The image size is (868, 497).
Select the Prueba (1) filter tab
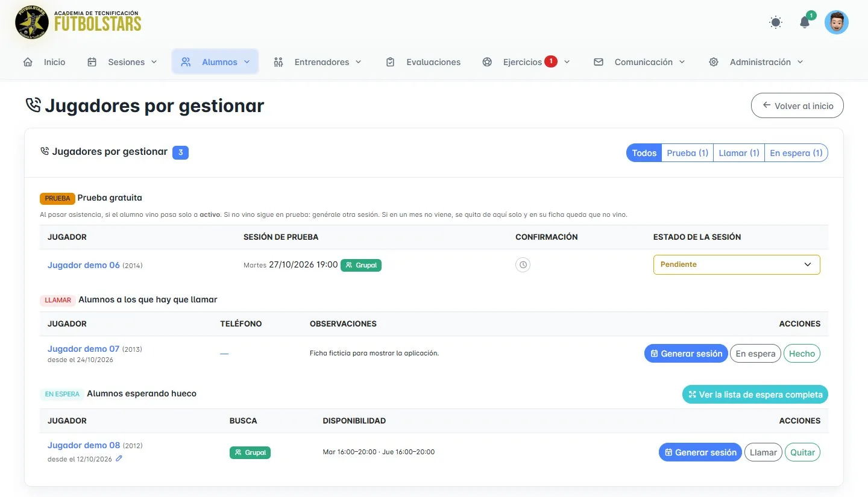pyautogui.click(x=687, y=153)
